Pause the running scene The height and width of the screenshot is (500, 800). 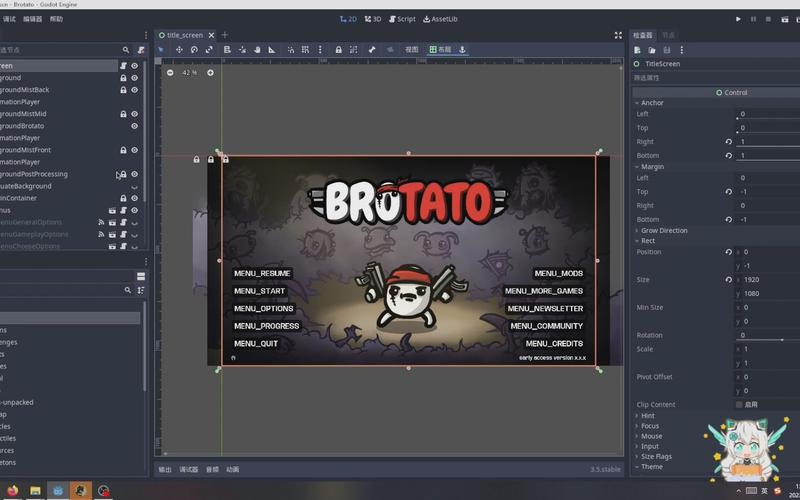(753, 19)
